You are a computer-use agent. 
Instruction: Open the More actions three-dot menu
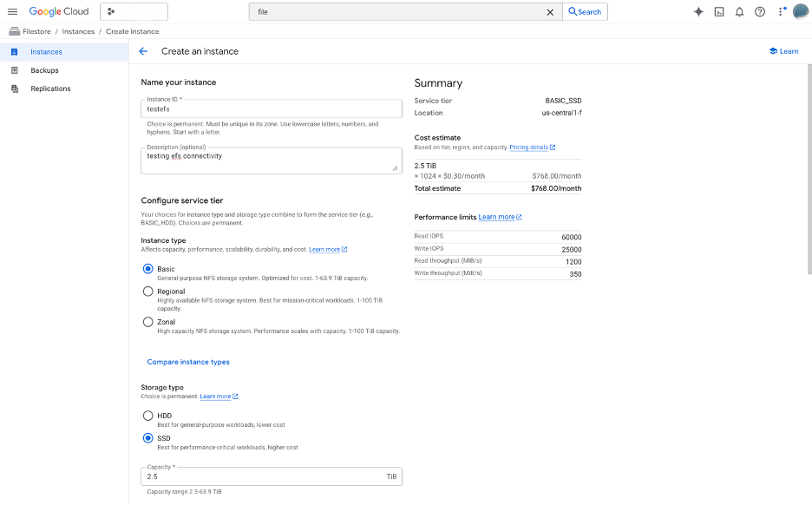pos(780,11)
